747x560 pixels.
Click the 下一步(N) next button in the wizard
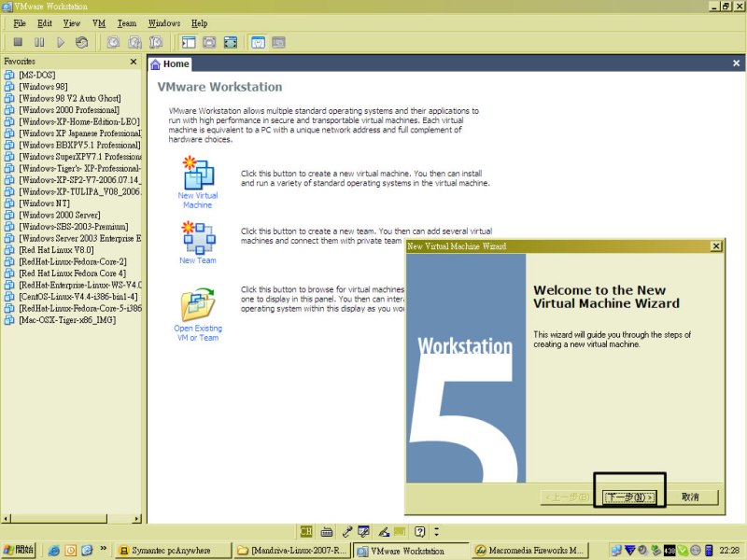[629, 497]
